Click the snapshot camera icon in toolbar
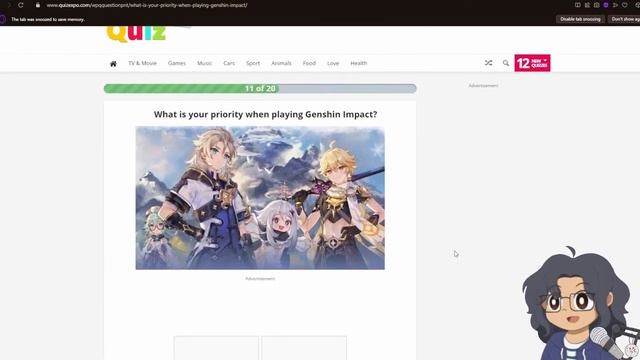 point(596,5)
